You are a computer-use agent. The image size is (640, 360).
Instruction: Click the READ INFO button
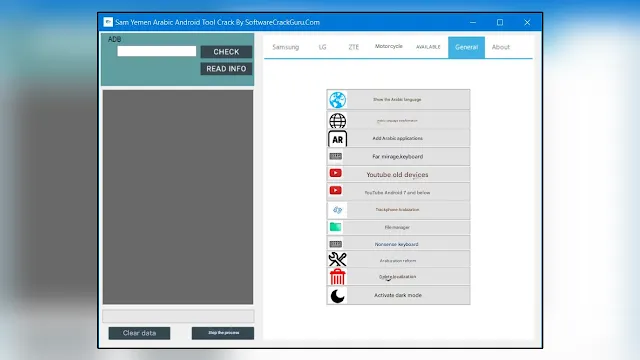pyautogui.click(x=226, y=69)
